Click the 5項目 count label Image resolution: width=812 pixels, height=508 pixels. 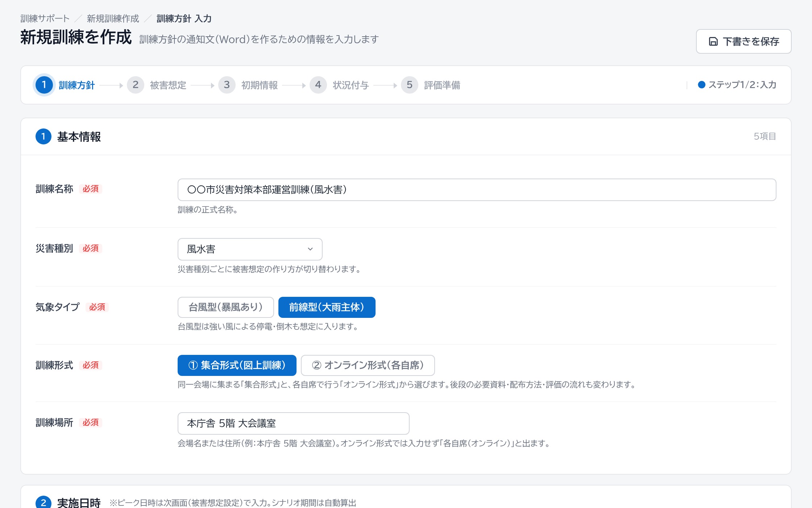tap(765, 136)
